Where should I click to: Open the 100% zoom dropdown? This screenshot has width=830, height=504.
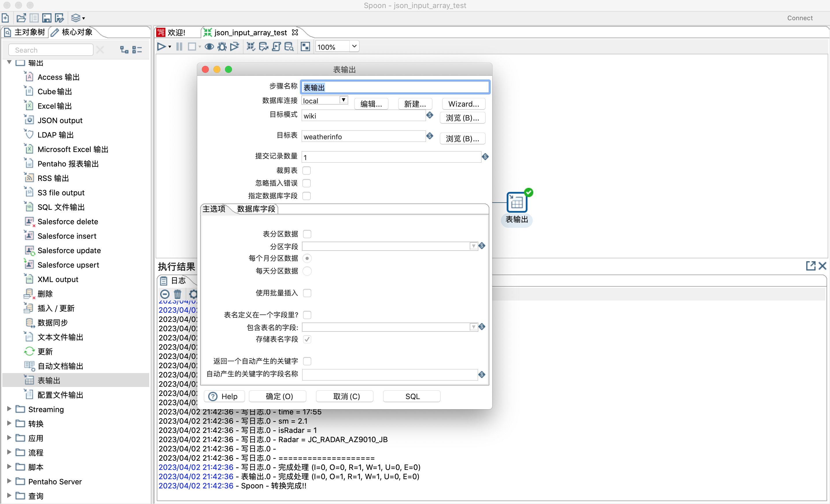coord(354,46)
